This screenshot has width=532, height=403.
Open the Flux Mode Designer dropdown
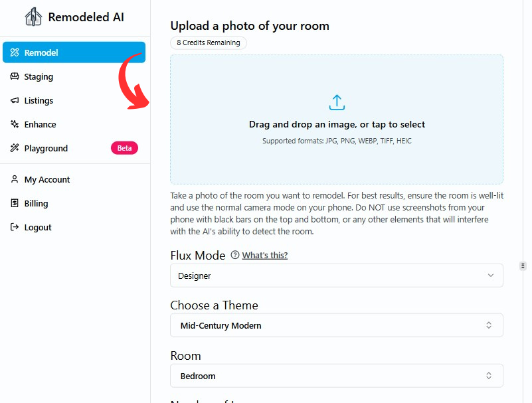coord(336,276)
